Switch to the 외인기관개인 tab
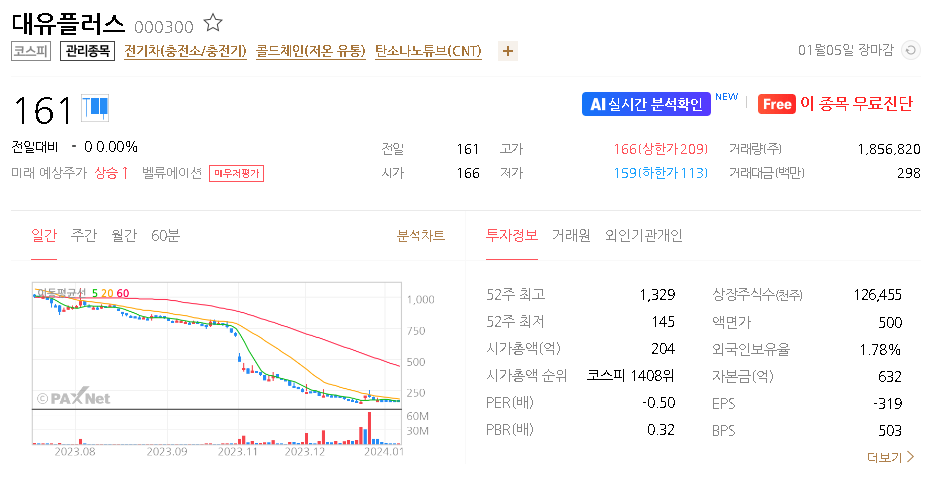 coord(644,236)
